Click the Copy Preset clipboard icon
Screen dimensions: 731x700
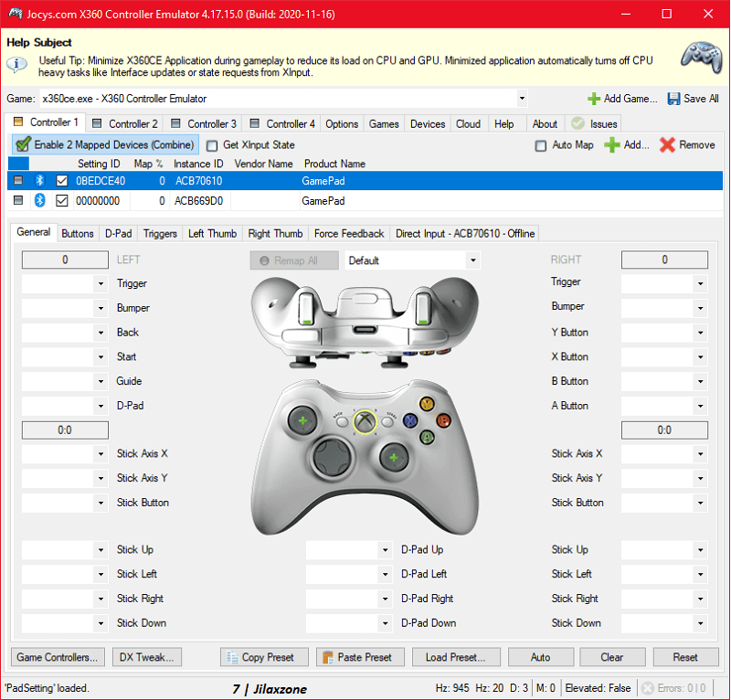tap(234, 657)
